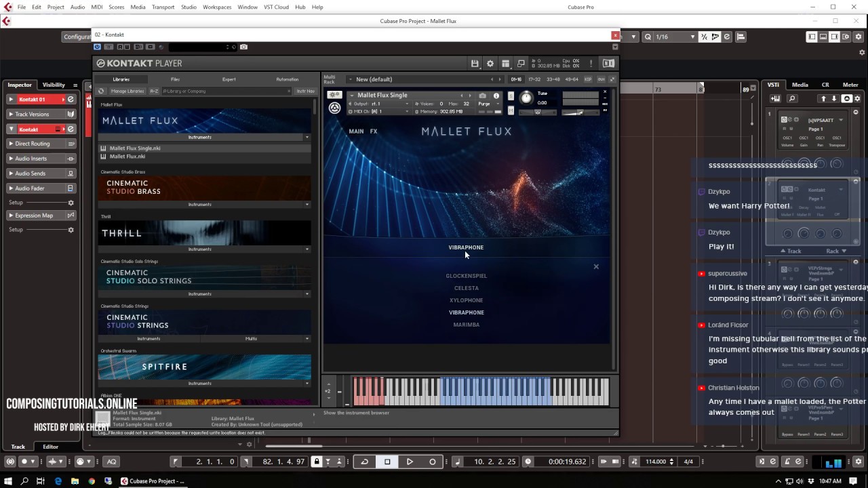Toggle Kontakt KSP master button
Screen dimensions: 868x488
coord(588,79)
